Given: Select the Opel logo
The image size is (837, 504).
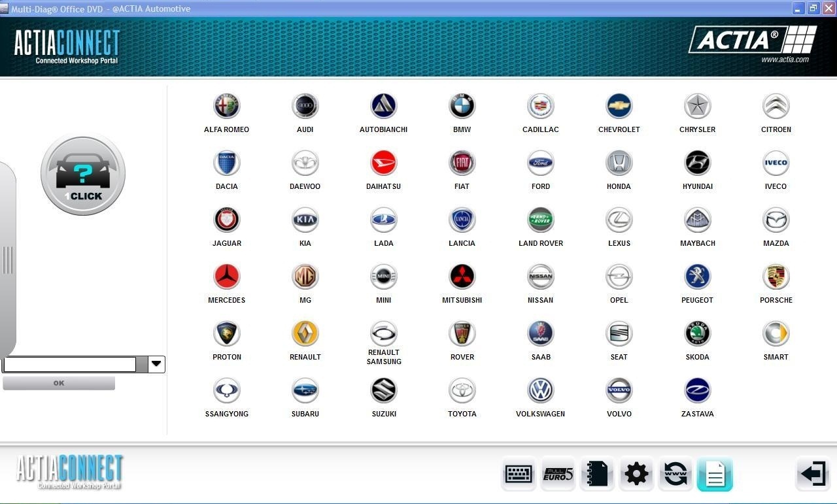Looking at the screenshot, I should 619,277.
